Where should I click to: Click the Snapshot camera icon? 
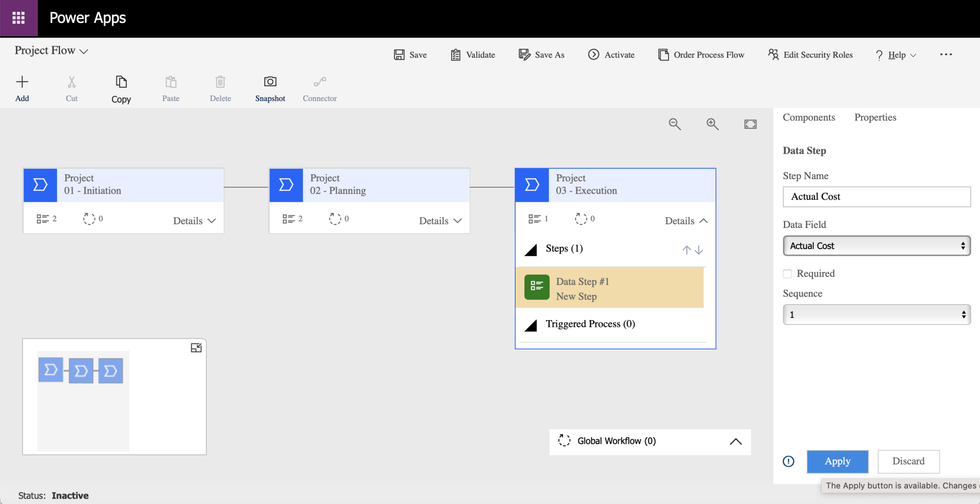(x=270, y=82)
